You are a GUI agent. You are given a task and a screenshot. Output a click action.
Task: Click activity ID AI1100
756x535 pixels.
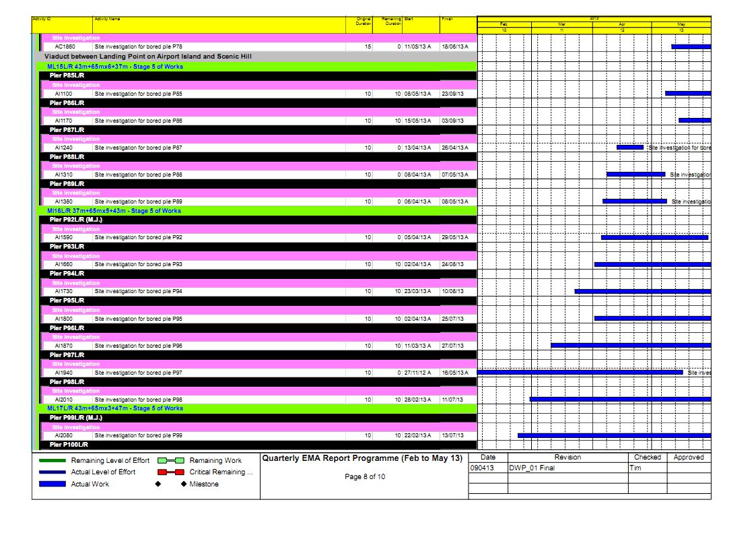click(x=64, y=94)
